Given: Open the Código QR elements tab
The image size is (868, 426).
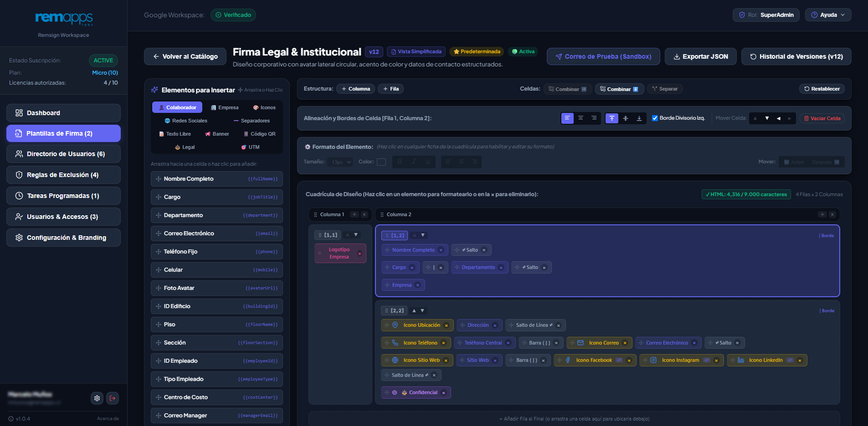Looking at the screenshot, I should 260,134.
